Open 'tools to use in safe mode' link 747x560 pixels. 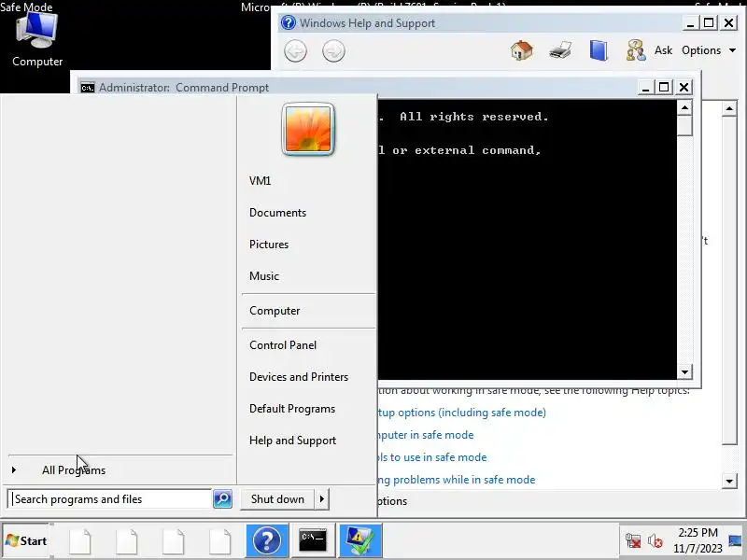coord(432,457)
